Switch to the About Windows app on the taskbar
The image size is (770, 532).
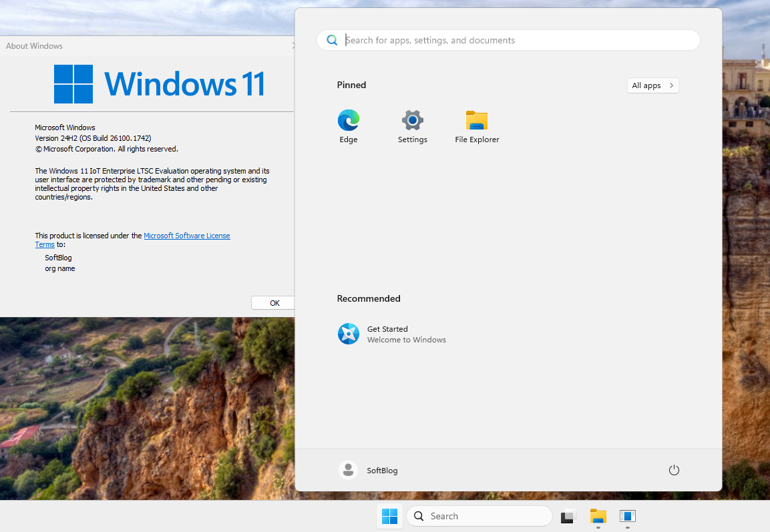pos(628,516)
